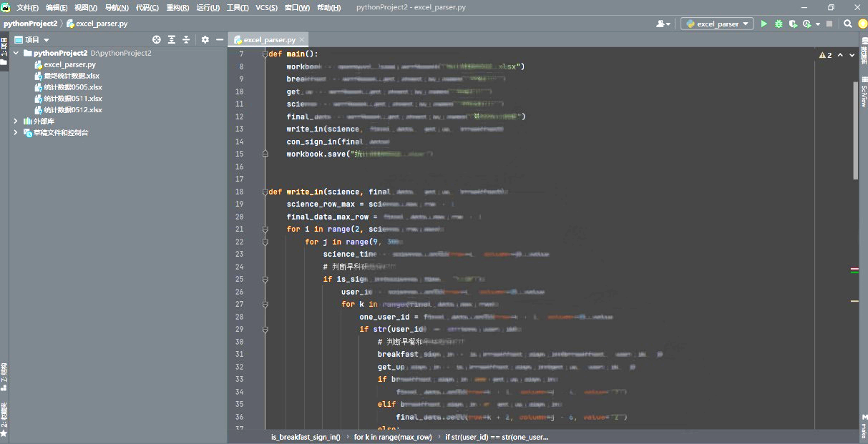
Task: Close the excel_parser.py editor tab
Action: (x=302, y=40)
